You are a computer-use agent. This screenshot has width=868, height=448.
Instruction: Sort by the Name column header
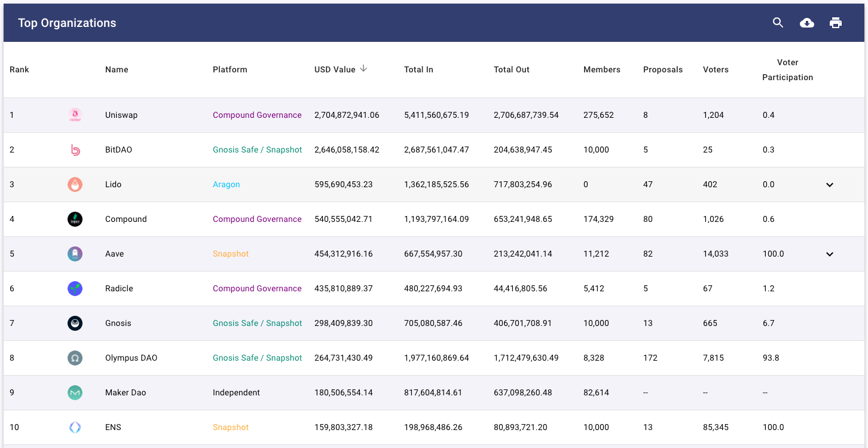tap(117, 69)
